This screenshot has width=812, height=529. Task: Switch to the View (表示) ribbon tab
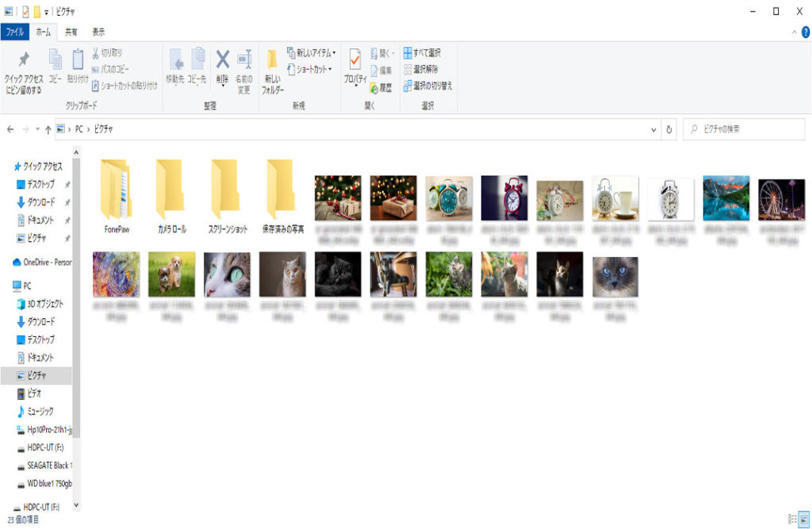[98, 33]
